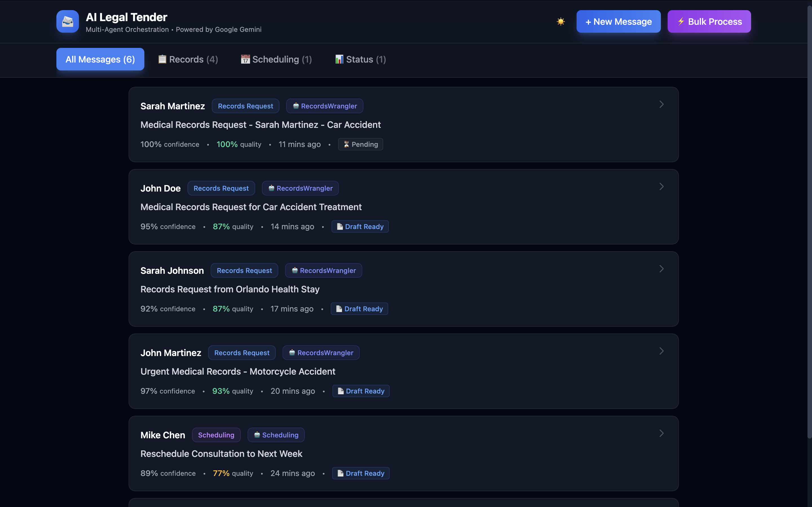Click the lightning bolt icon on Bulk Process

pyautogui.click(x=681, y=21)
